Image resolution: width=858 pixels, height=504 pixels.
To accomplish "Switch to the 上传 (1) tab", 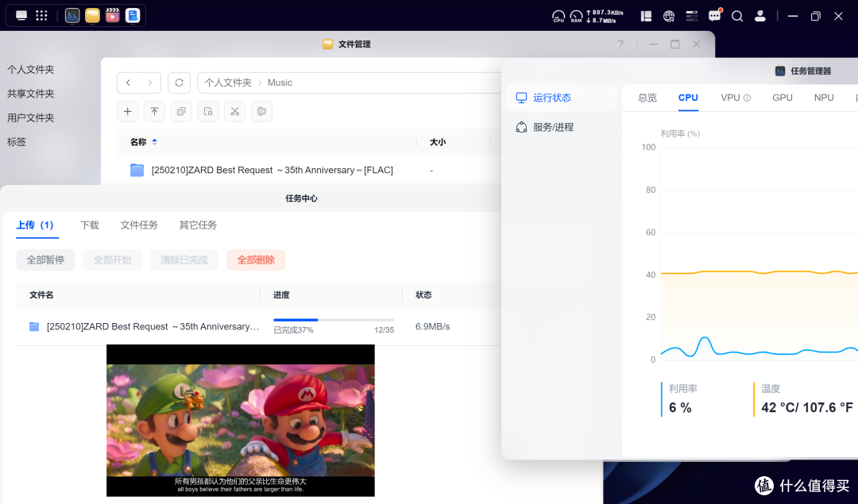I will pyautogui.click(x=35, y=225).
